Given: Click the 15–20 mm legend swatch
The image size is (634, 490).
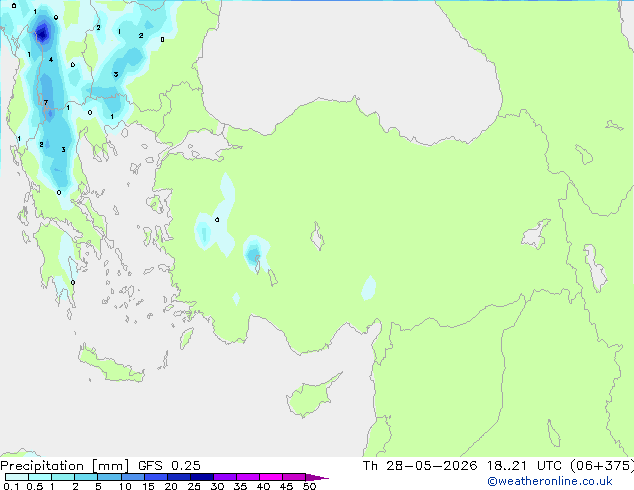Looking at the screenshot, I should tap(155, 477).
